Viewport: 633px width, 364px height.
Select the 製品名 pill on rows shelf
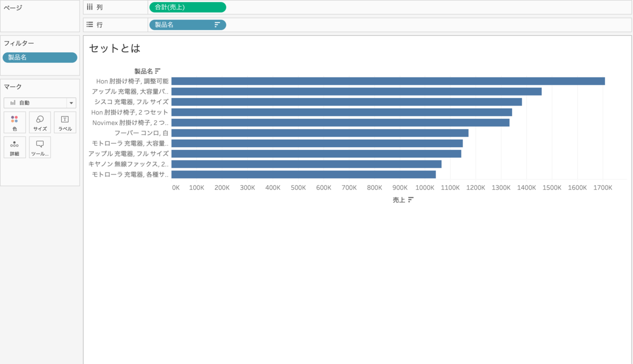click(x=188, y=25)
